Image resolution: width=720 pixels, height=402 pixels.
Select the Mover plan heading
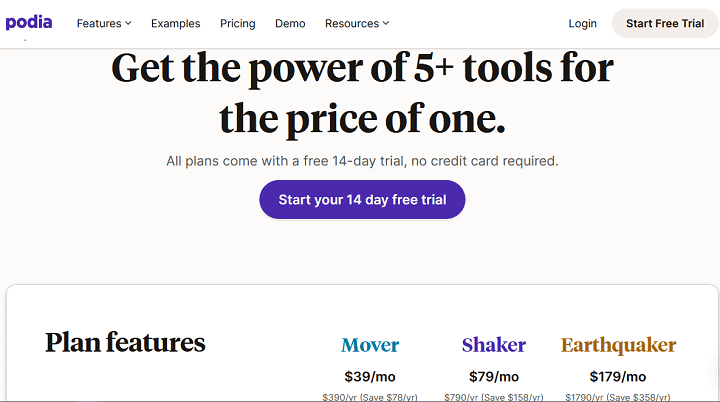click(370, 345)
